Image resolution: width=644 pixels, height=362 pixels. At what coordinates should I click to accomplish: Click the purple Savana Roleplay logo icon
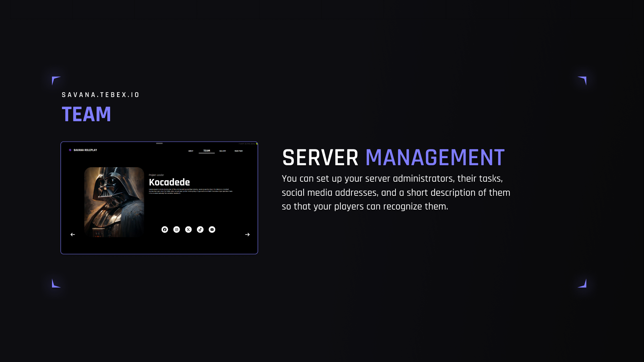coord(70,150)
